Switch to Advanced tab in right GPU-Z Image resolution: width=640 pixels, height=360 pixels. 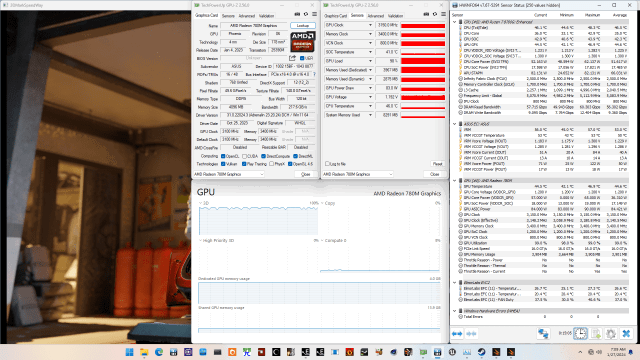coord(376,16)
